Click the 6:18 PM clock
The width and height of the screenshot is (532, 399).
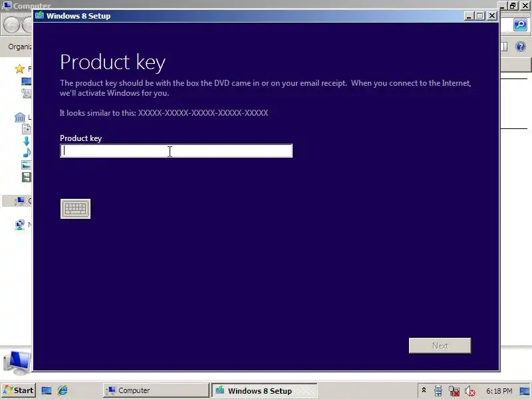tap(499, 391)
